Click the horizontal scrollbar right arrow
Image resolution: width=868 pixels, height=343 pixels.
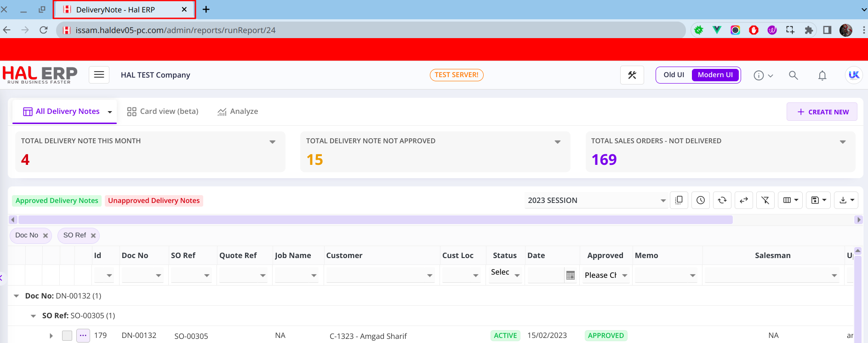[x=858, y=220]
